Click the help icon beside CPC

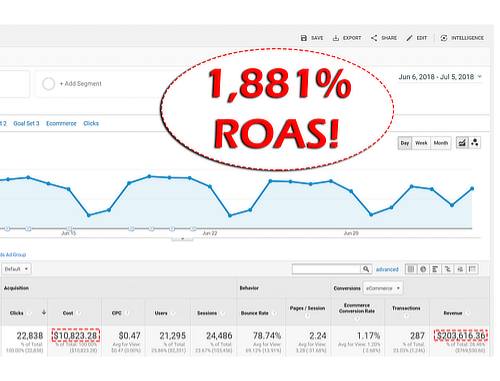pyautogui.click(x=127, y=313)
